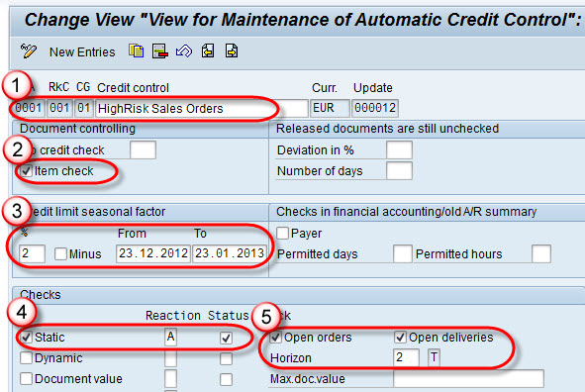Click the Document value reaction field
Viewport: 585px width, 392px height.
pos(170,379)
